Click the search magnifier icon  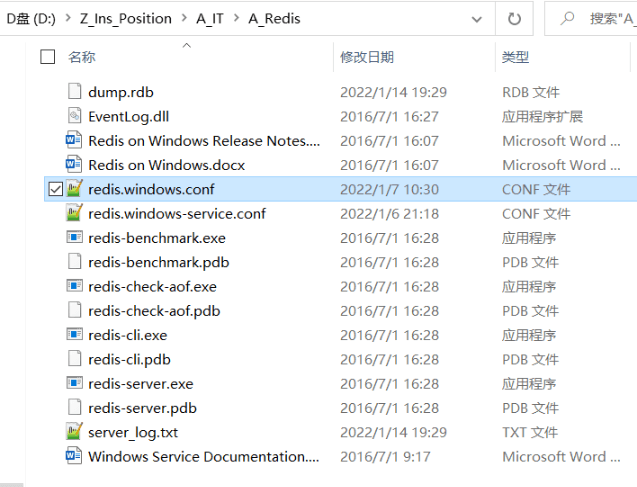pos(567,18)
